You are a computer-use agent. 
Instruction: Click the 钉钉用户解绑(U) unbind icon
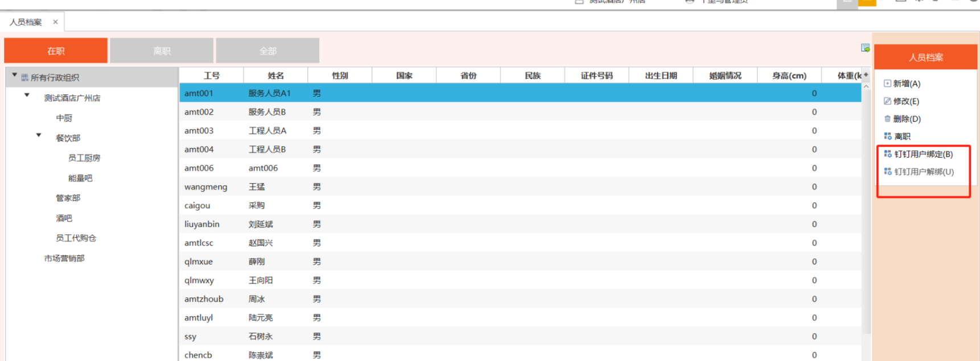(x=888, y=172)
